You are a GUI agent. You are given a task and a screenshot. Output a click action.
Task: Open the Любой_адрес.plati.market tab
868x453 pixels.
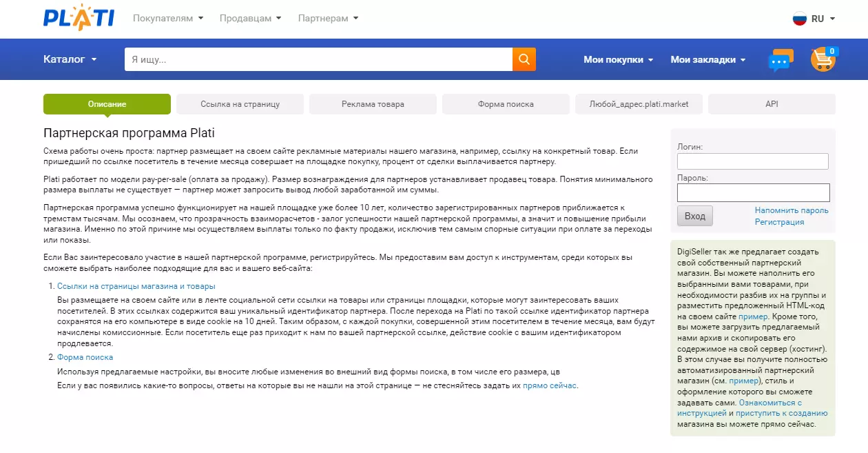639,104
